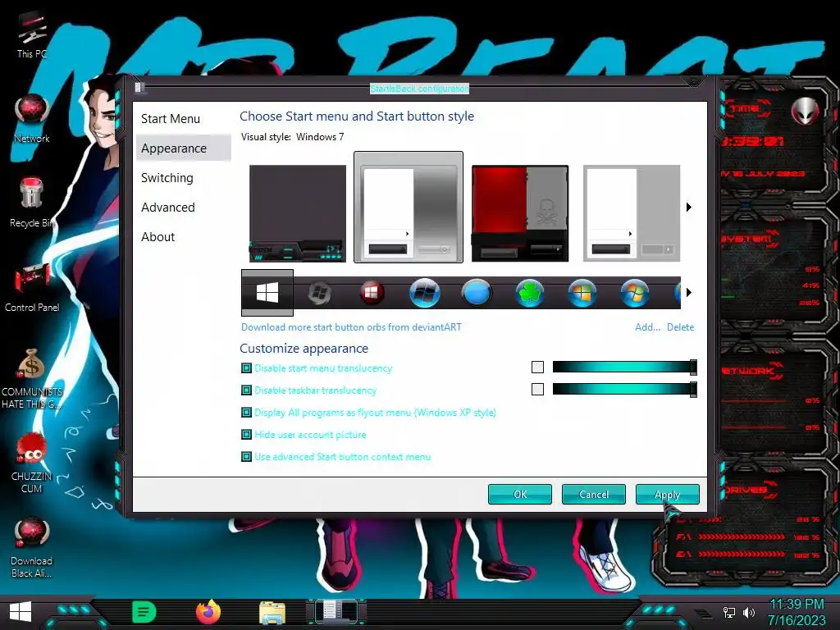840x630 pixels.
Task: Open the Windows Start button on taskbar
Action: [x=21, y=612]
